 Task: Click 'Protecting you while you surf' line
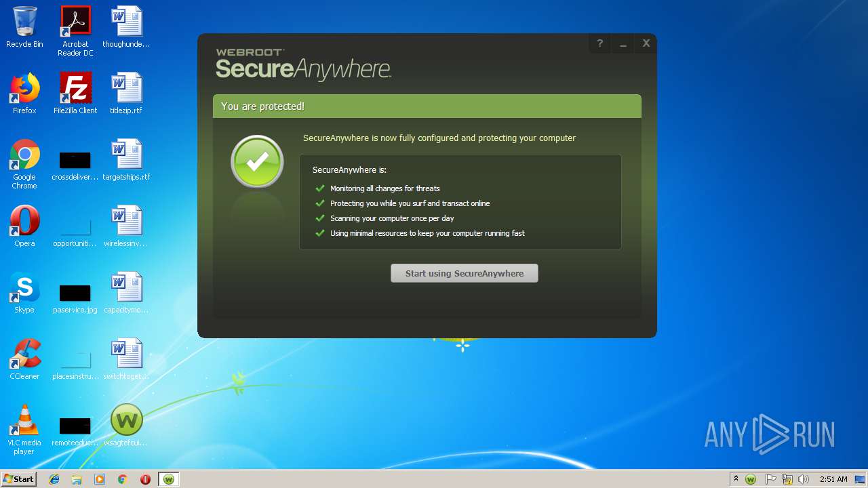click(x=410, y=203)
